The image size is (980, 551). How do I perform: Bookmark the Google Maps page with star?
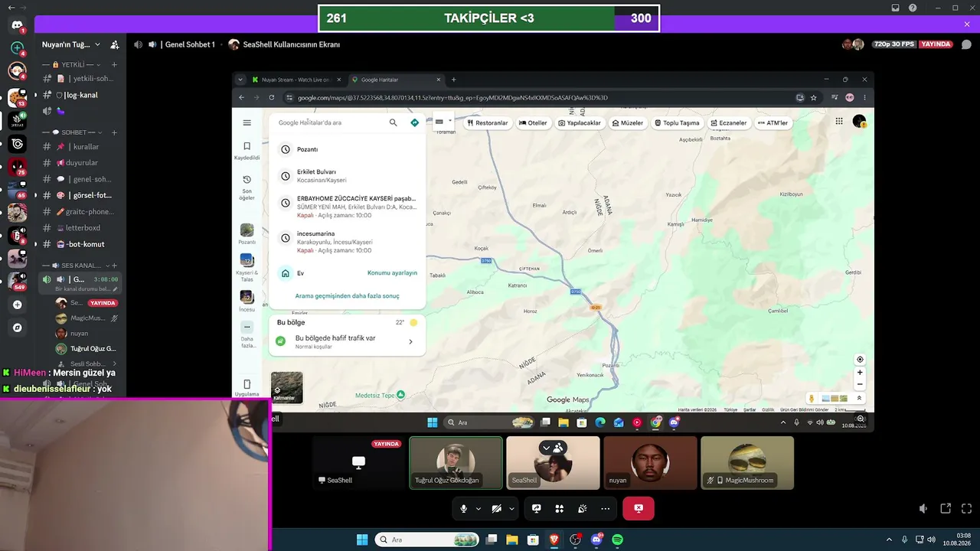point(813,97)
